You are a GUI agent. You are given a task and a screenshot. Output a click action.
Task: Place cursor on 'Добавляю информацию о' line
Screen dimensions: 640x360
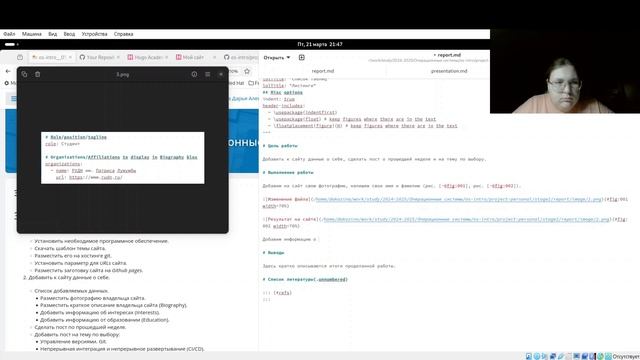(x=289, y=239)
